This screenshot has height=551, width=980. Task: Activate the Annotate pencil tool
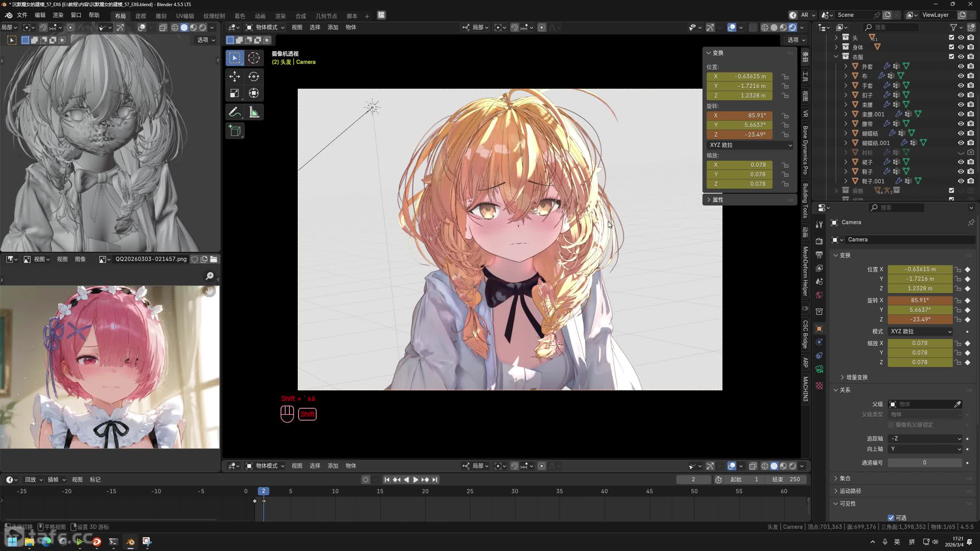coord(235,112)
